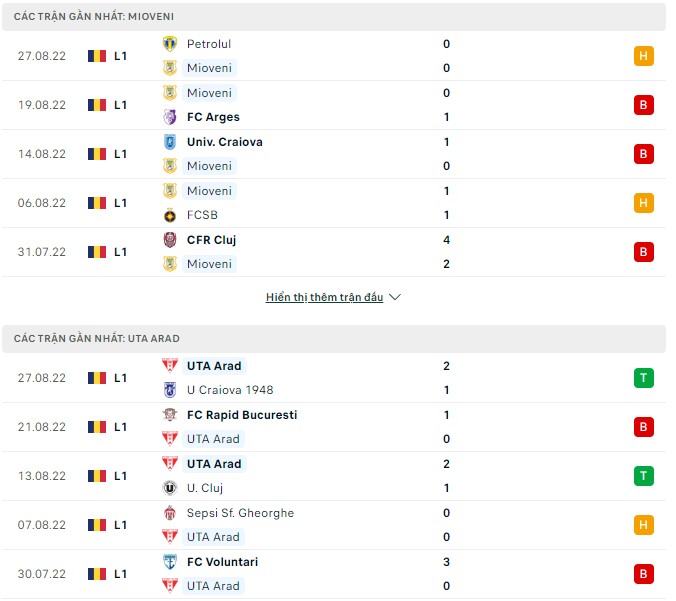Open the FC Arges team link
The image size is (676, 601).
pyautogui.click(x=213, y=117)
